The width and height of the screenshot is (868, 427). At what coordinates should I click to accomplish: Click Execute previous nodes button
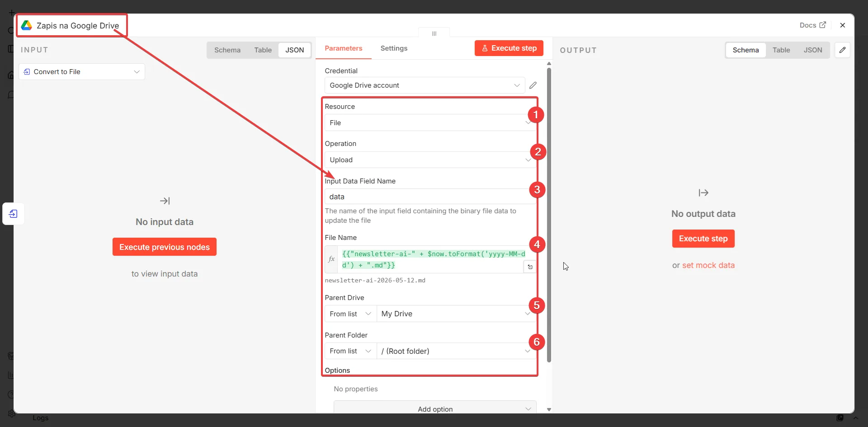(165, 247)
